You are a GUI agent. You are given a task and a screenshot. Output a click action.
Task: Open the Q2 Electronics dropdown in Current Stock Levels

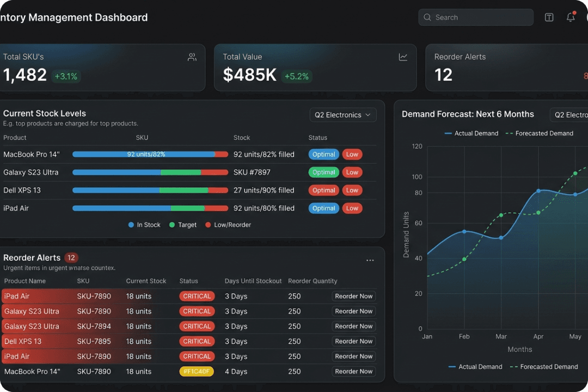(342, 115)
